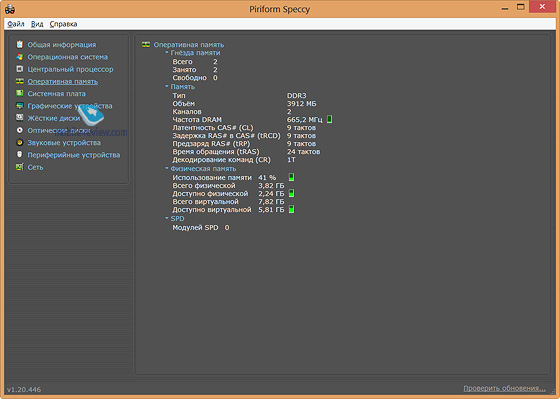Click the Модулей SPD label
Image resolution: width=560 pixels, height=399 pixels.
pos(195,228)
